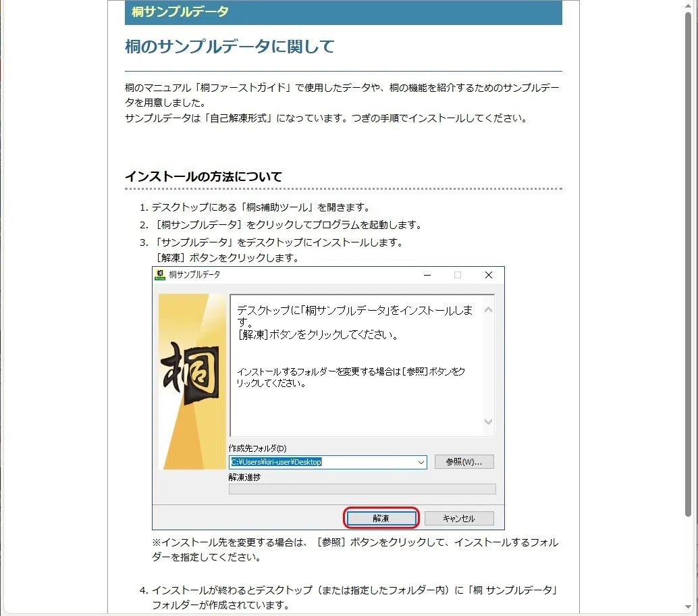The image size is (698, 616).
Task: Click the 桐サンプルデータ header banner
Action: [343, 12]
